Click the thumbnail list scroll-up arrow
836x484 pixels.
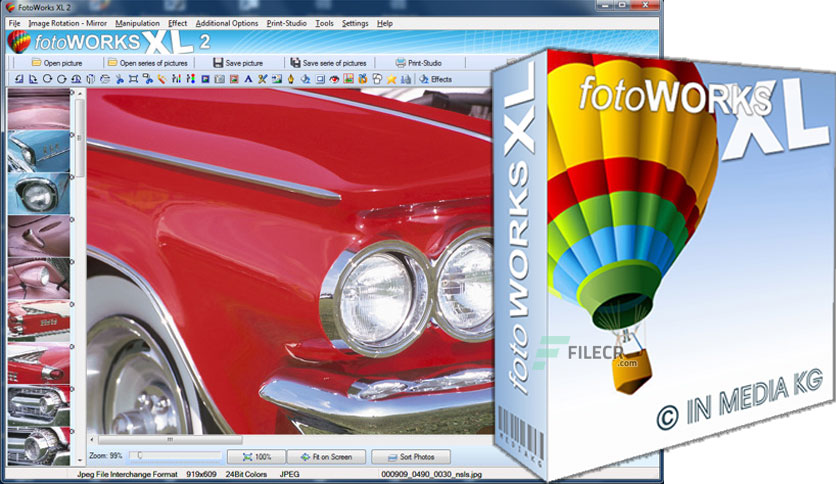coord(80,93)
